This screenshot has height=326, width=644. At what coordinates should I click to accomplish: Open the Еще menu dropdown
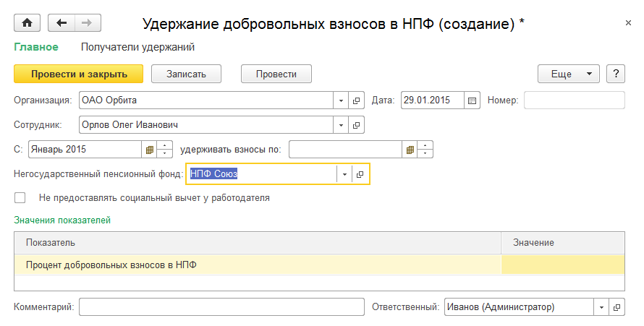[x=569, y=74]
